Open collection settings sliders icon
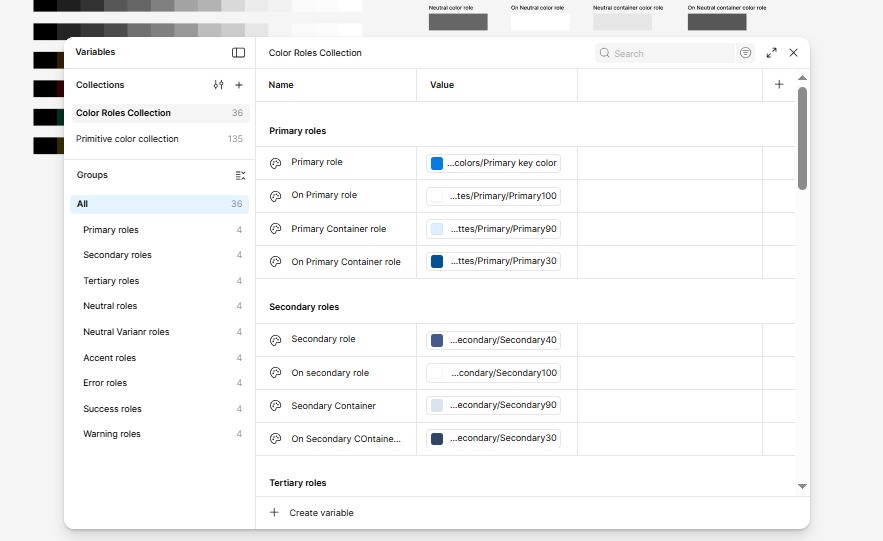The height and width of the screenshot is (541, 883). pyautogui.click(x=218, y=85)
